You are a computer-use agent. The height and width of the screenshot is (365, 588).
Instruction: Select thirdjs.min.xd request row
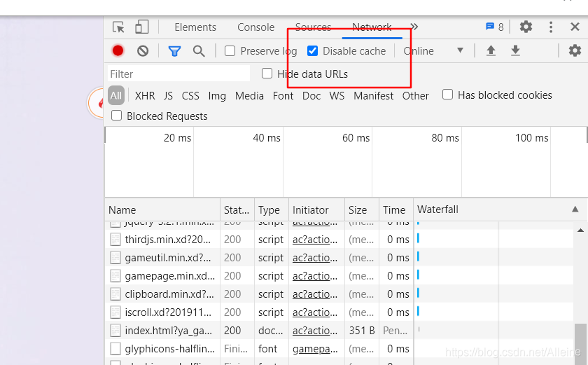(339, 240)
